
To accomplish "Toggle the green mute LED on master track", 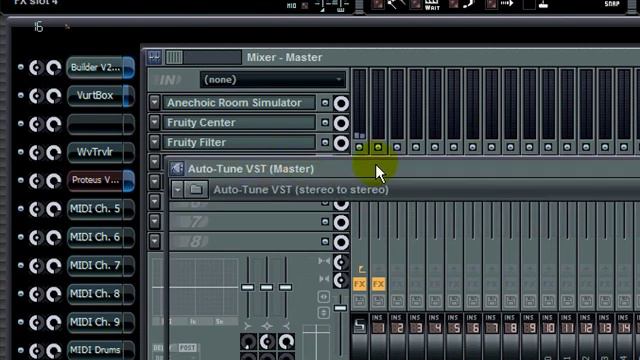I will point(359,147).
